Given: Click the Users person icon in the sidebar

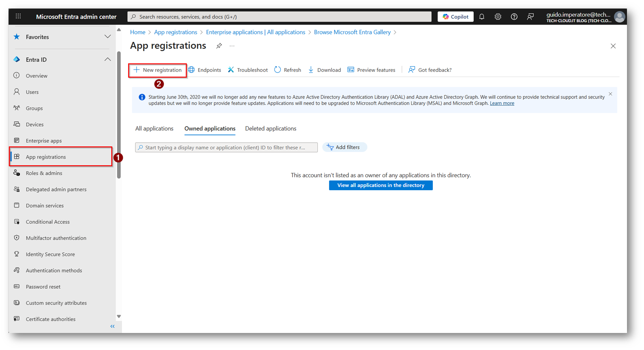Looking at the screenshot, I should [x=17, y=92].
